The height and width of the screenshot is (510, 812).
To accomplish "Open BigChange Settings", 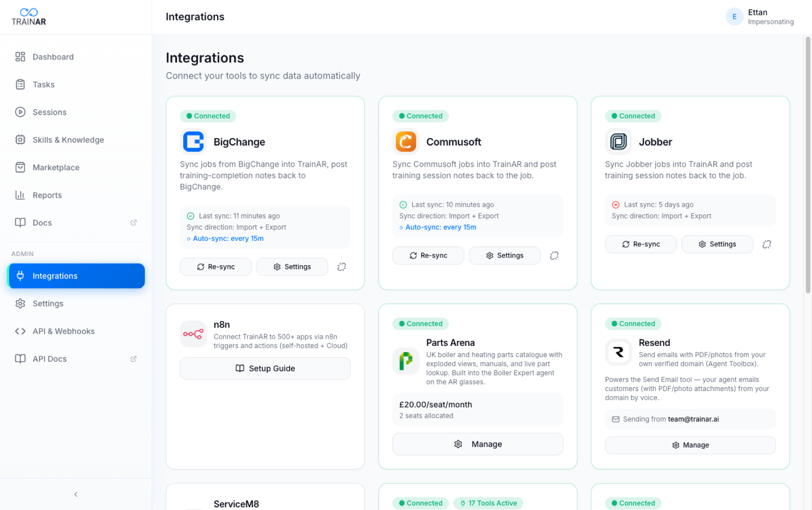I will (x=292, y=267).
